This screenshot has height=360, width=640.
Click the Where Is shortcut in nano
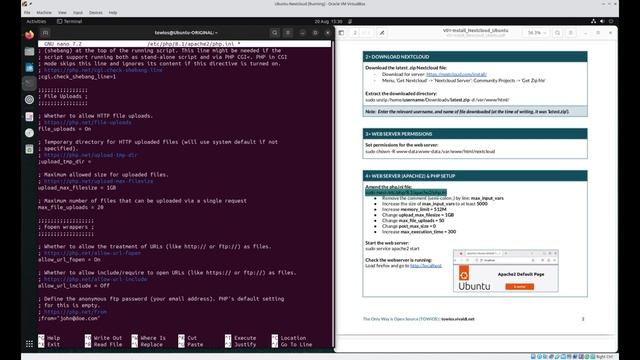click(x=149, y=338)
